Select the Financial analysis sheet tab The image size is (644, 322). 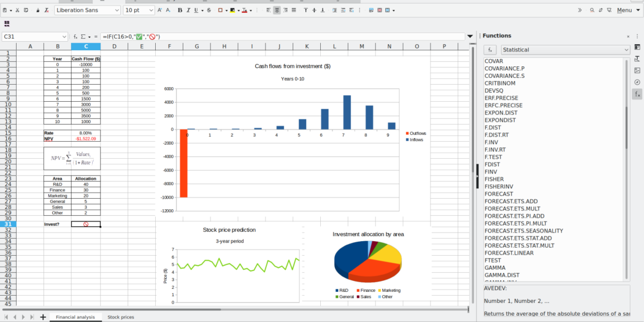[75, 317]
